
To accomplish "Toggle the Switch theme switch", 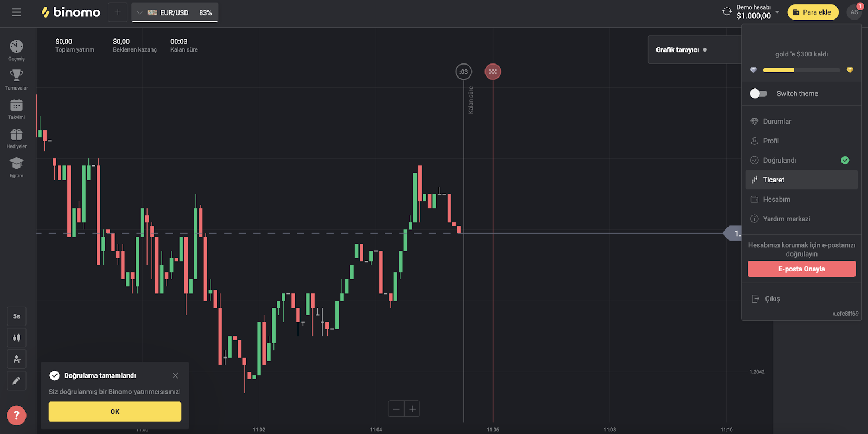I will (758, 93).
